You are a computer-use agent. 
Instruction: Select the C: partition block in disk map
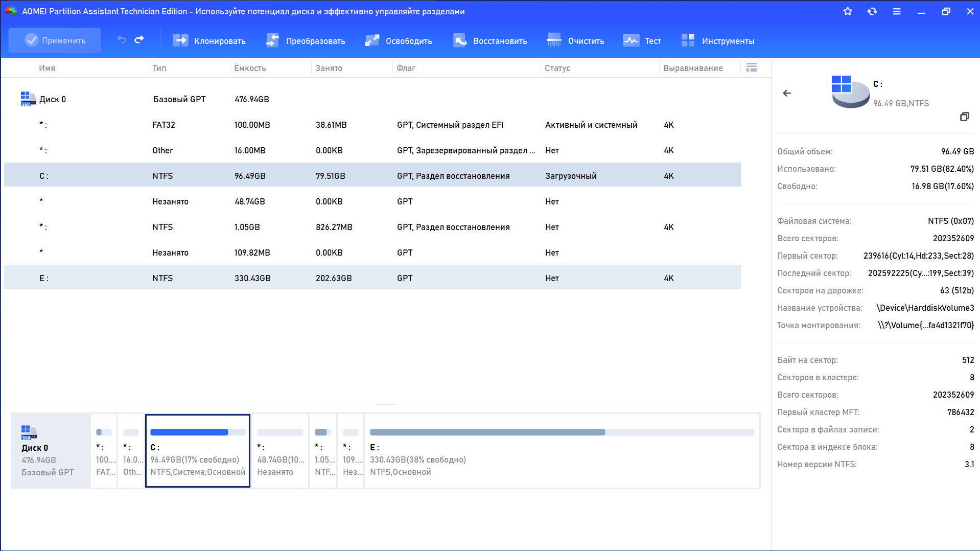tap(198, 451)
